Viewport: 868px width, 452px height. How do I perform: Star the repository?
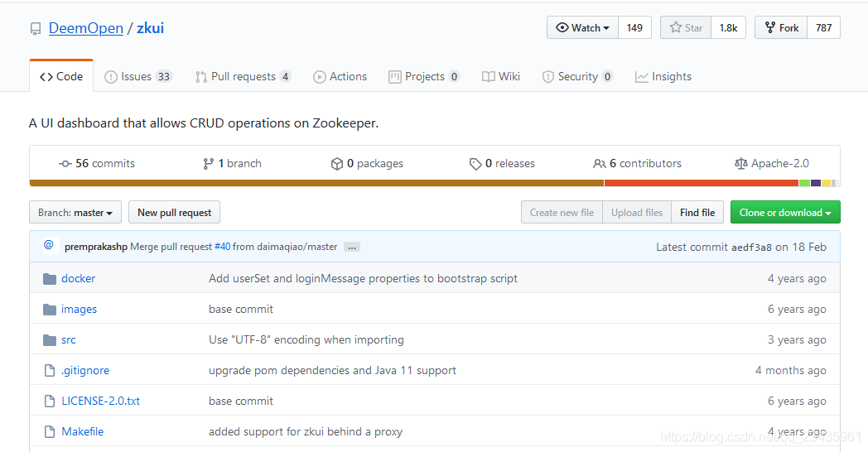tap(686, 27)
